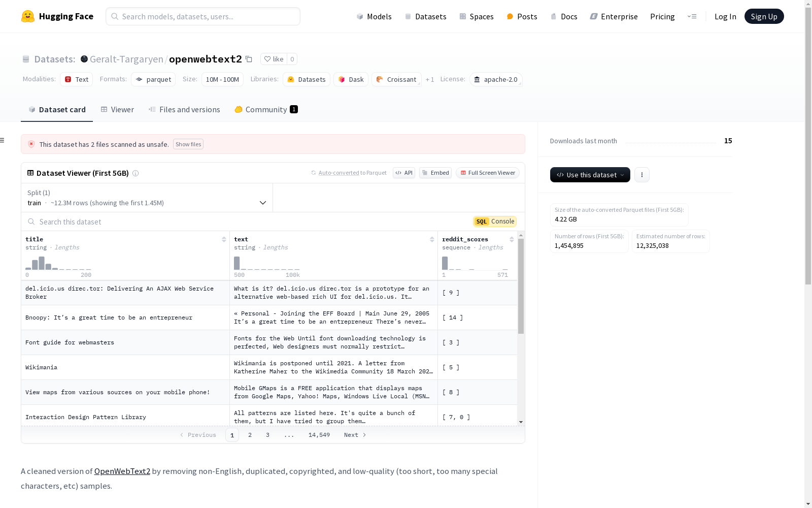Copy dataset name with the copy icon
This screenshot has width=812, height=508.
tap(249, 59)
